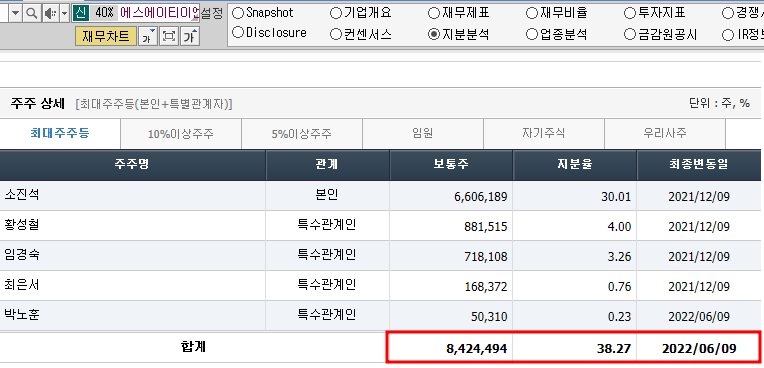Click the 30.01 ownership ratio cell
Image resolution: width=764 pixels, height=368 pixels.
(574, 196)
